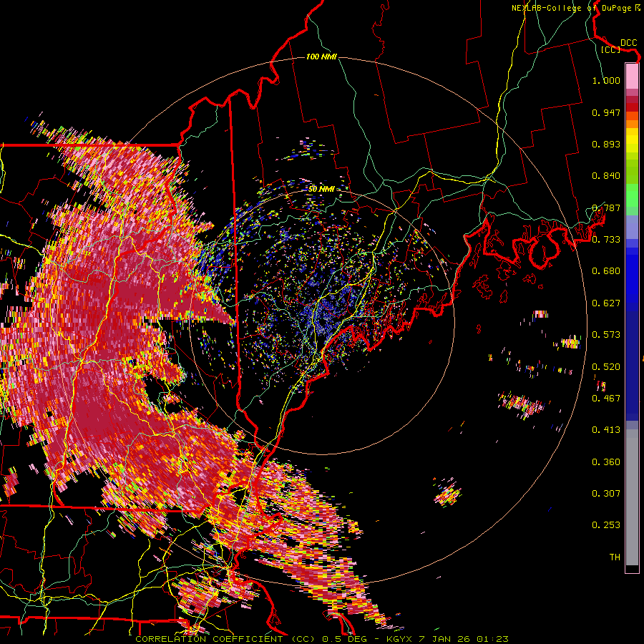This screenshot has height=644, width=644.
Task: Click the 0.733 scale value
Action: coord(606,240)
